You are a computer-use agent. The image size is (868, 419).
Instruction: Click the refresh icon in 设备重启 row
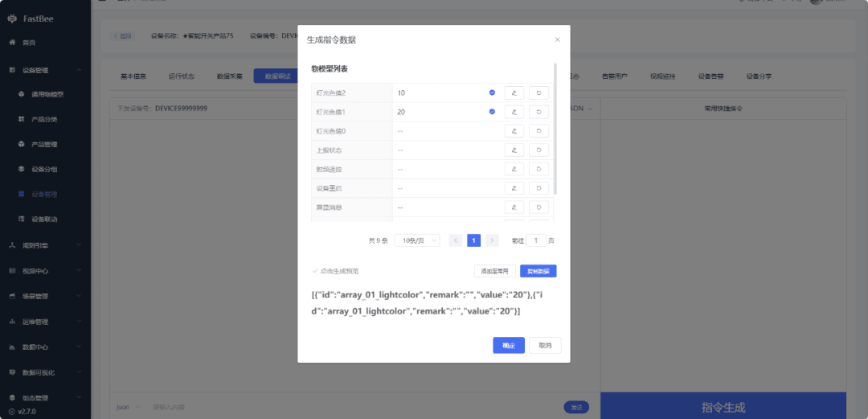[538, 188]
